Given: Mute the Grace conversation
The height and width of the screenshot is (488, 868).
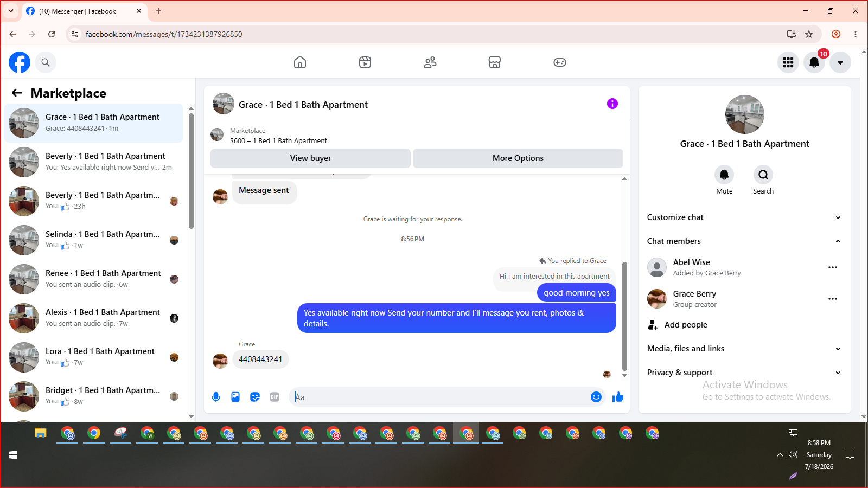Looking at the screenshot, I should pyautogui.click(x=724, y=175).
